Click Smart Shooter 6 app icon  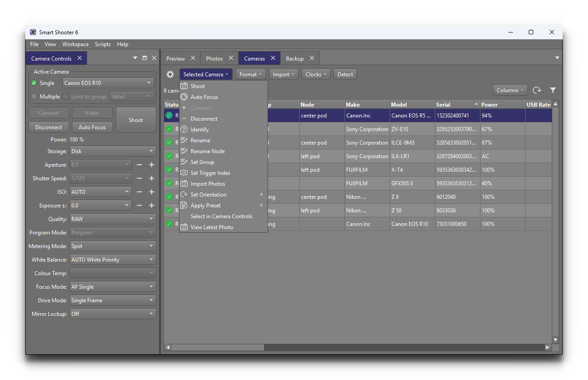[33, 32]
